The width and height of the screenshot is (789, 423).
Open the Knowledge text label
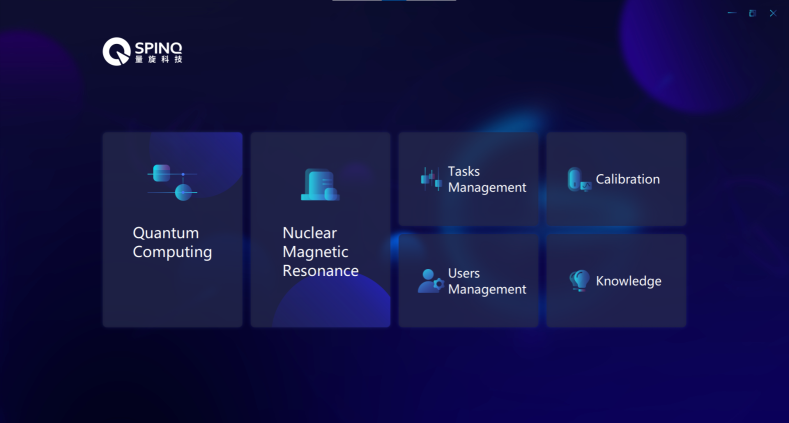click(x=628, y=281)
